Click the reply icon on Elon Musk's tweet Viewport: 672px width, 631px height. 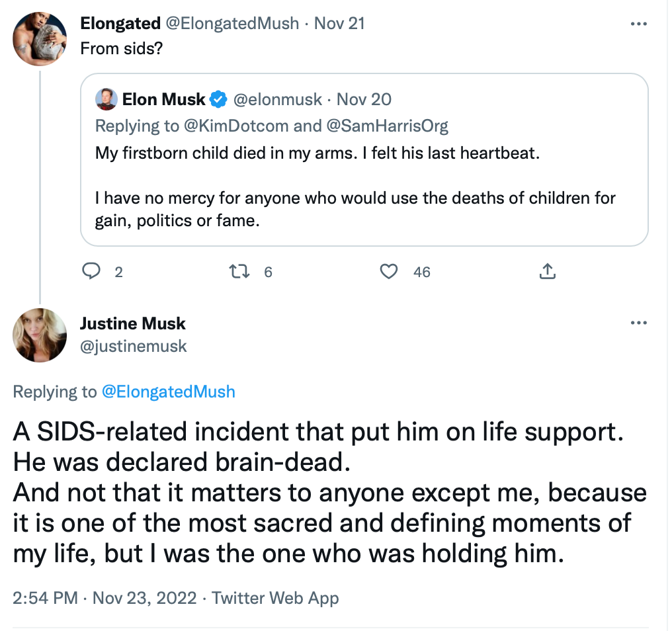(x=93, y=271)
